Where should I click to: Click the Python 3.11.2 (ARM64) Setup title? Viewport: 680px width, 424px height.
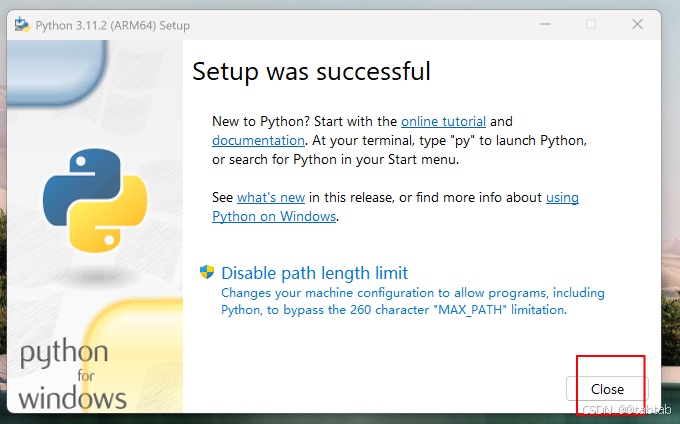[113, 26]
